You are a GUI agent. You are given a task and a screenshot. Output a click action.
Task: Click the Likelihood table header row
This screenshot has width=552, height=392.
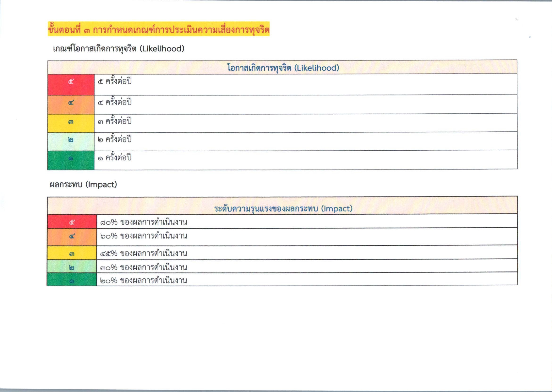(x=283, y=67)
